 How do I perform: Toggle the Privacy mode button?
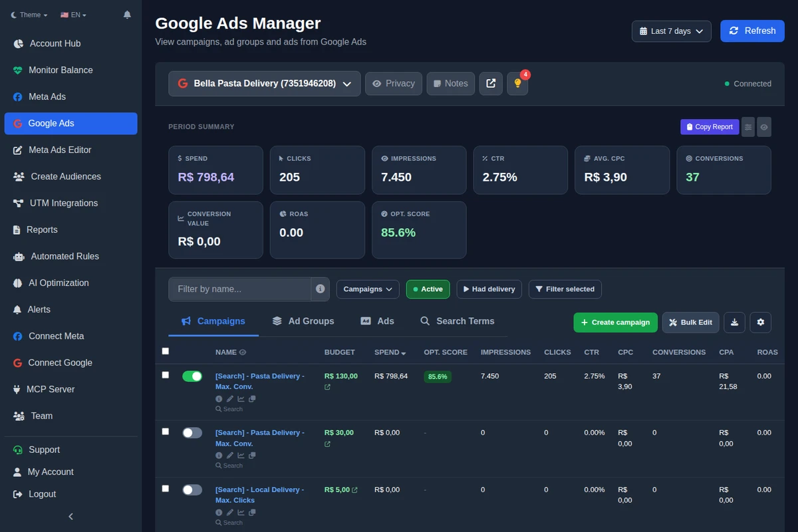[394, 84]
